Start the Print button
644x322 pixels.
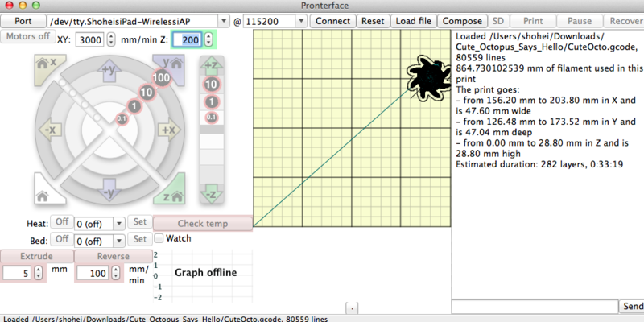tap(533, 21)
